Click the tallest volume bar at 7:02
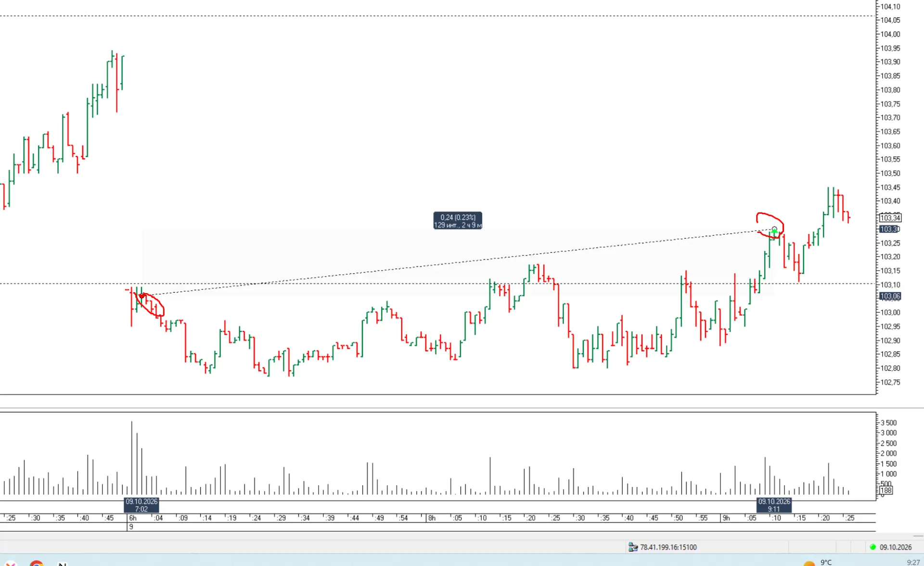 [x=131, y=458]
